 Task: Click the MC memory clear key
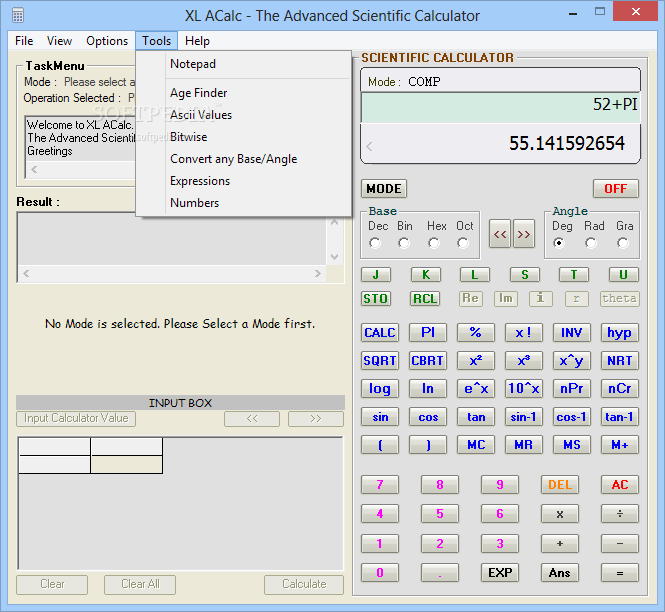(x=476, y=445)
